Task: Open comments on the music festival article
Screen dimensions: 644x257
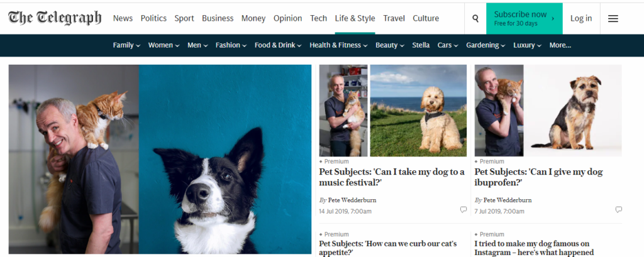Action: coord(464,210)
